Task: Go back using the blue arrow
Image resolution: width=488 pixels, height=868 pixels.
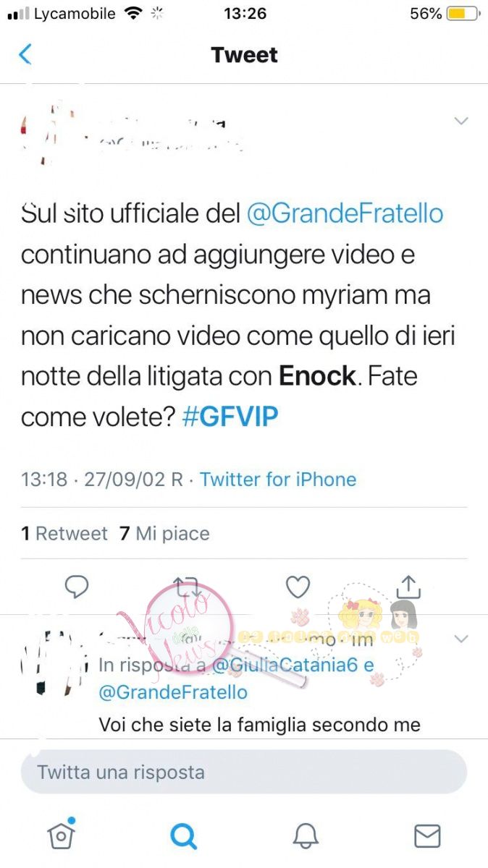Action: click(x=25, y=54)
